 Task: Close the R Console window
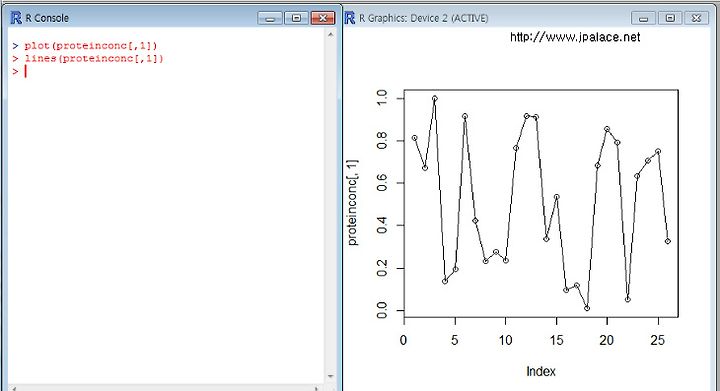tap(323, 18)
